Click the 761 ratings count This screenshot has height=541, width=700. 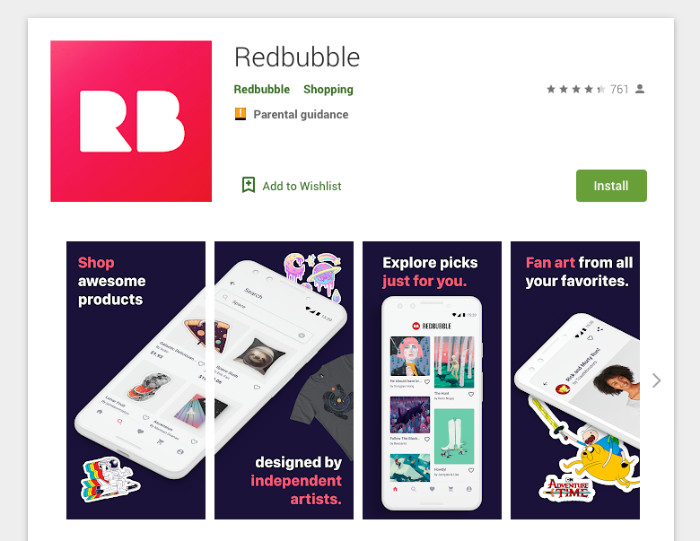619,89
